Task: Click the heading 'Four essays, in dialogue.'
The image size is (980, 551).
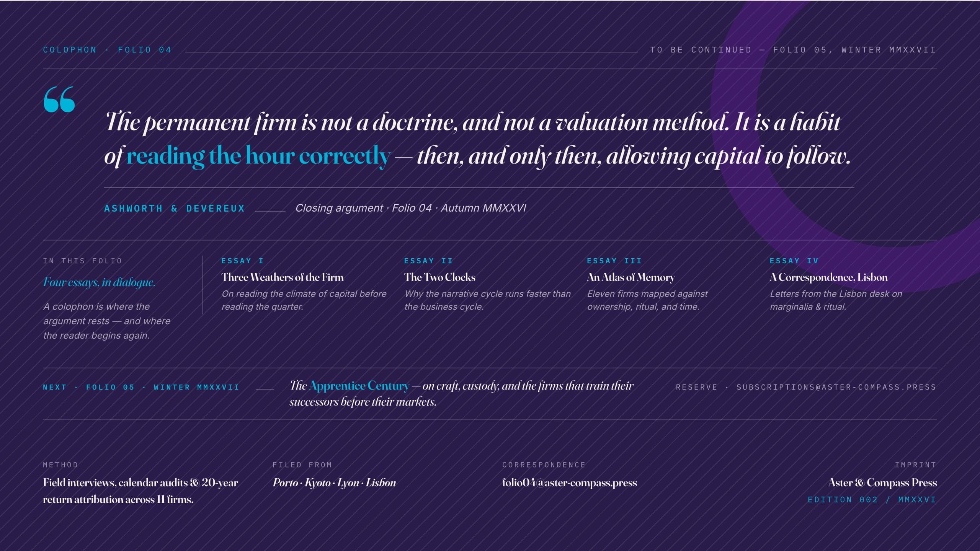Action: 99,282
